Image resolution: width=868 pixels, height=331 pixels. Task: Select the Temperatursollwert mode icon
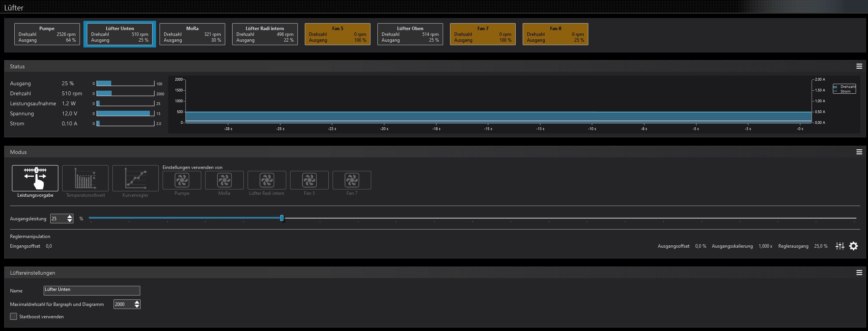[85, 178]
